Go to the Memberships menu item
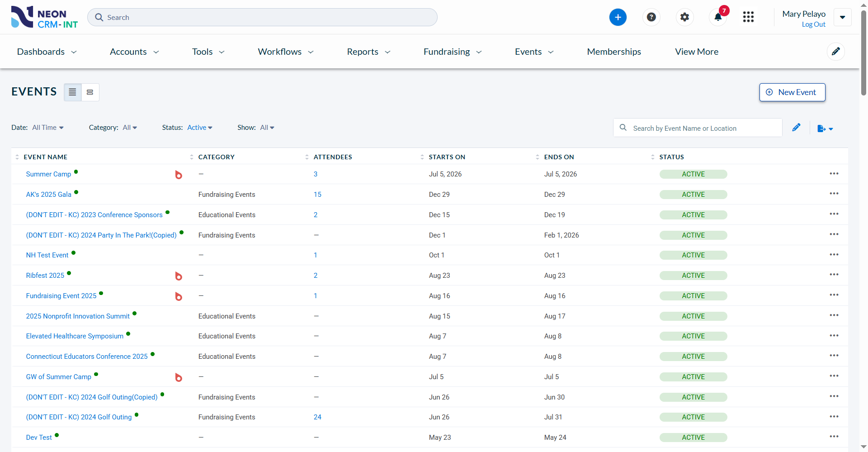The width and height of the screenshot is (868, 452). (x=613, y=52)
